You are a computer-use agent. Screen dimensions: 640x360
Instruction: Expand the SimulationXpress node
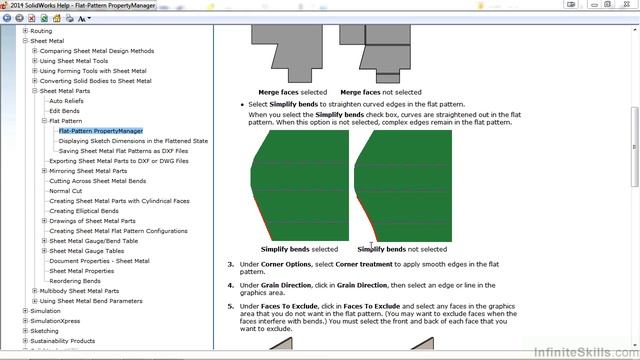25,321
